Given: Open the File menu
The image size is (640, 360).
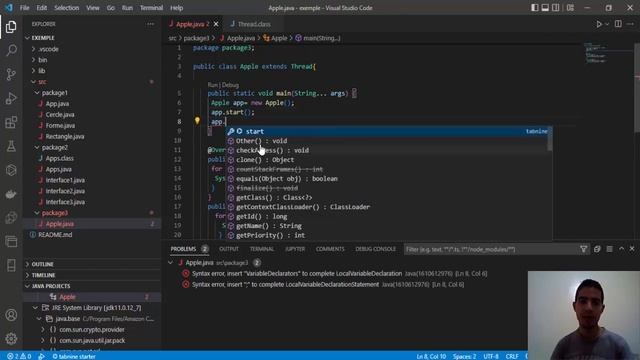Looking at the screenshot, I should [x=24, y=8].
